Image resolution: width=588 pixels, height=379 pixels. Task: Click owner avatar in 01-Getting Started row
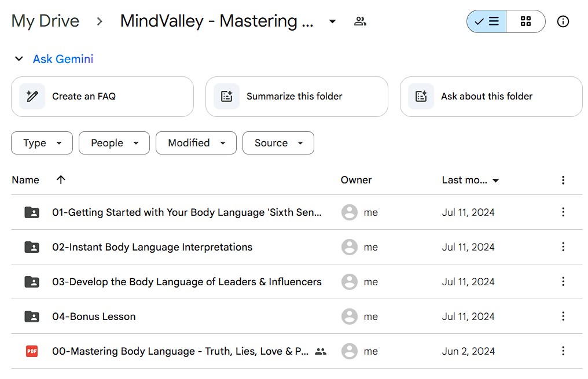tap(349, 212)
